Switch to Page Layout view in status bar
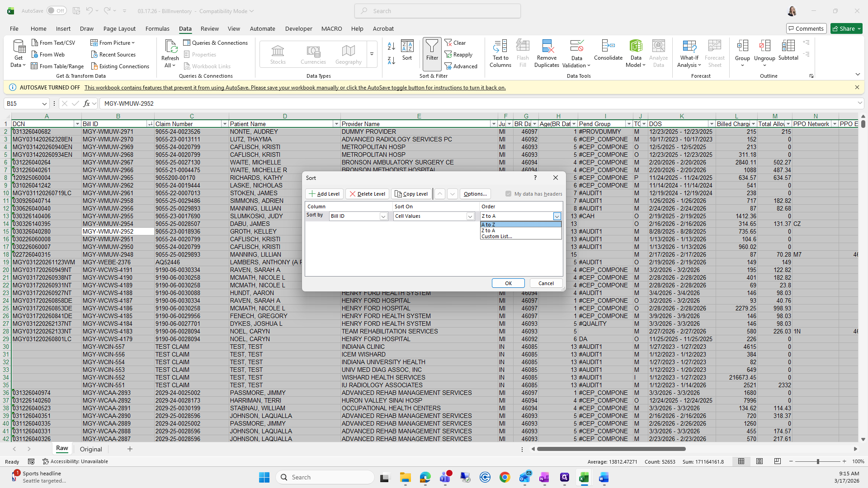This screenshot has height=488, width=868. 759,461
